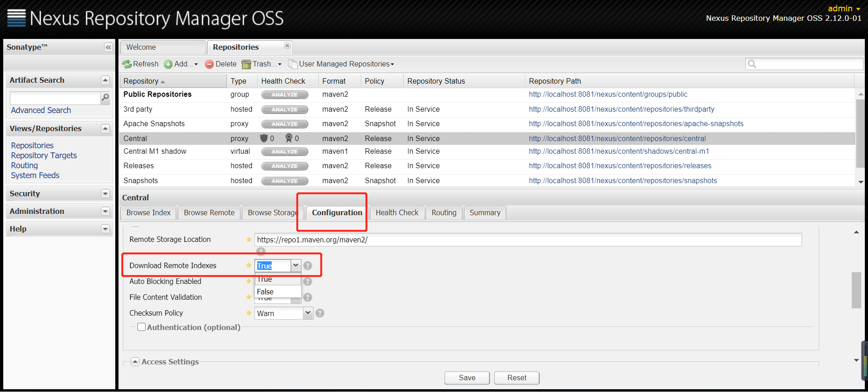Open the Checksum Policy dropdown
Viewport: 868px width, 392px height.
click(x=308, y=313)
